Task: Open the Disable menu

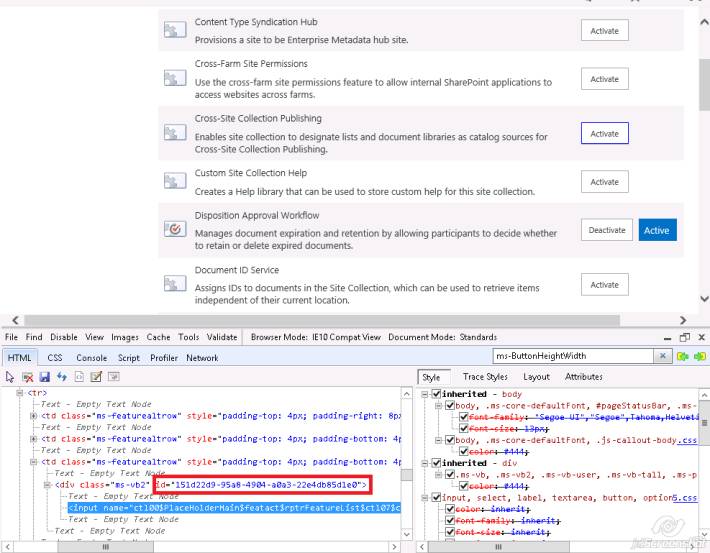Action: coord(64,337)
